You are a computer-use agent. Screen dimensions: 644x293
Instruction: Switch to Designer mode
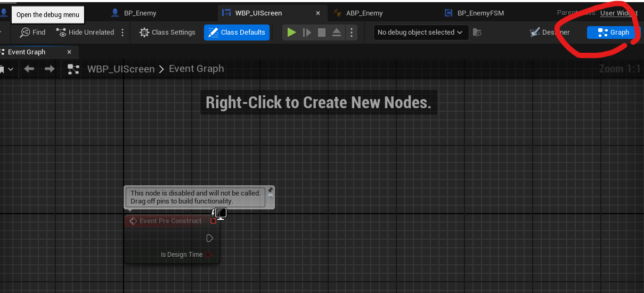550,32
